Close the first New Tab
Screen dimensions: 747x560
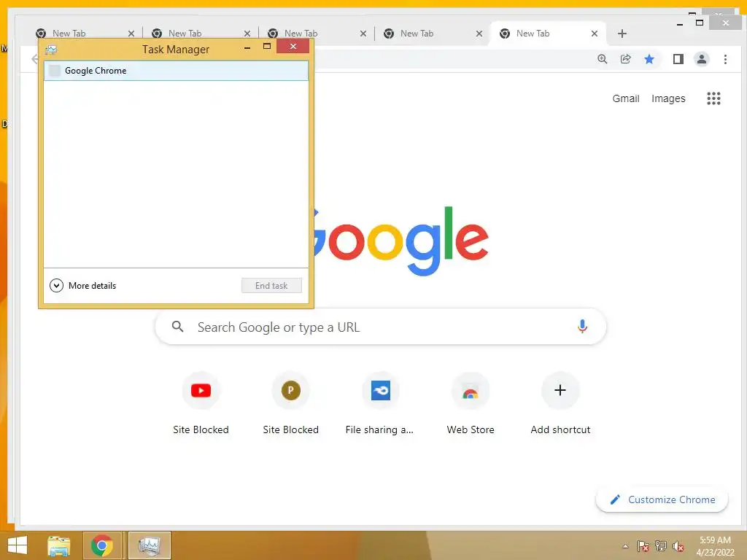pyautogui.click(x=131, y=34)
